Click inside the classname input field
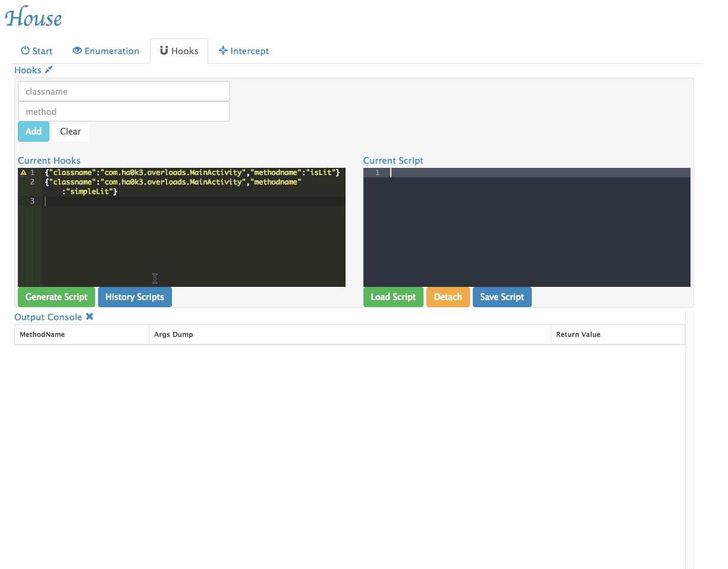The height and width of the screenshot is (569, 728). click(x=123, y=91)
